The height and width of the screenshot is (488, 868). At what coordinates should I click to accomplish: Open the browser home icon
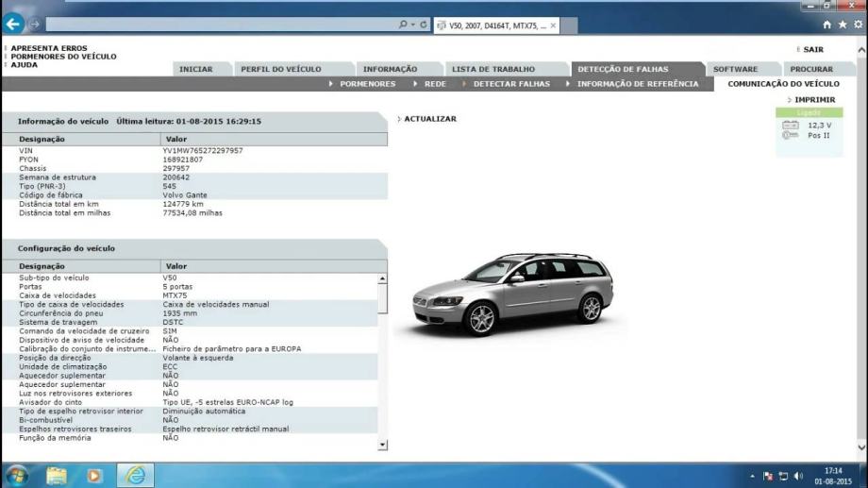pos(827,25)
